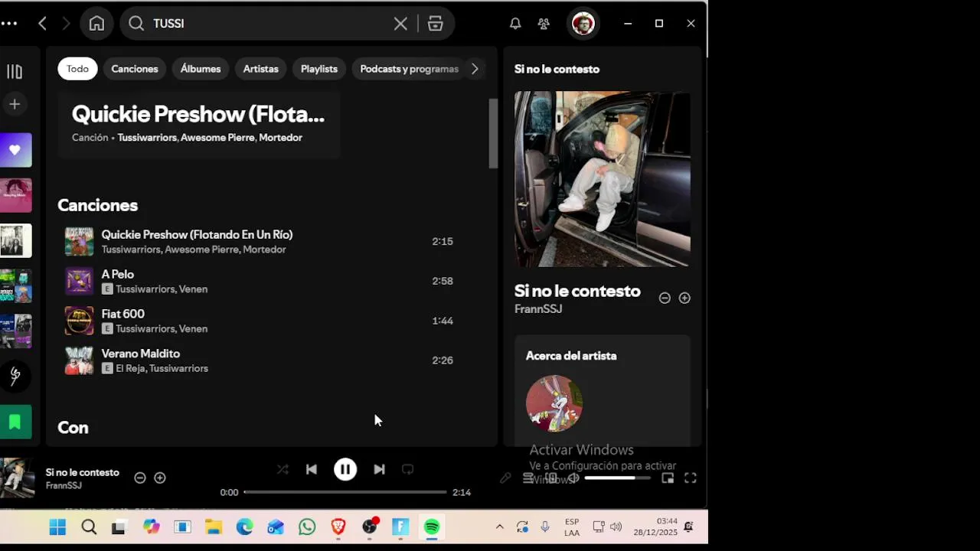The height and width of the screenshot is (551, 980).
Task: Open the Liked Songs playlist
Action: 15,150
